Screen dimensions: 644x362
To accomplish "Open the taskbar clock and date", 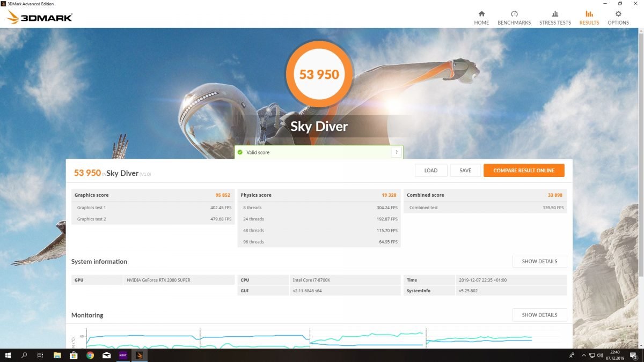I will tap(615, 355).
